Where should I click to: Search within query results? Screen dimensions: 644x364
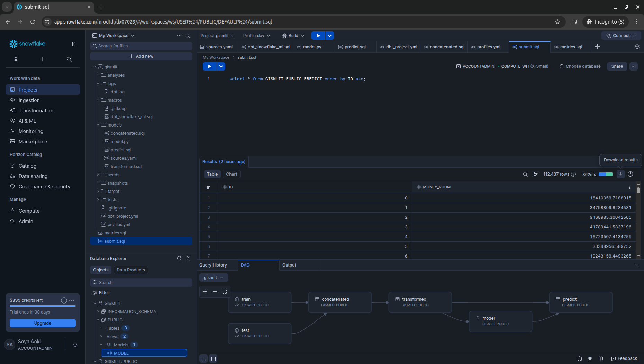(525, 174)
